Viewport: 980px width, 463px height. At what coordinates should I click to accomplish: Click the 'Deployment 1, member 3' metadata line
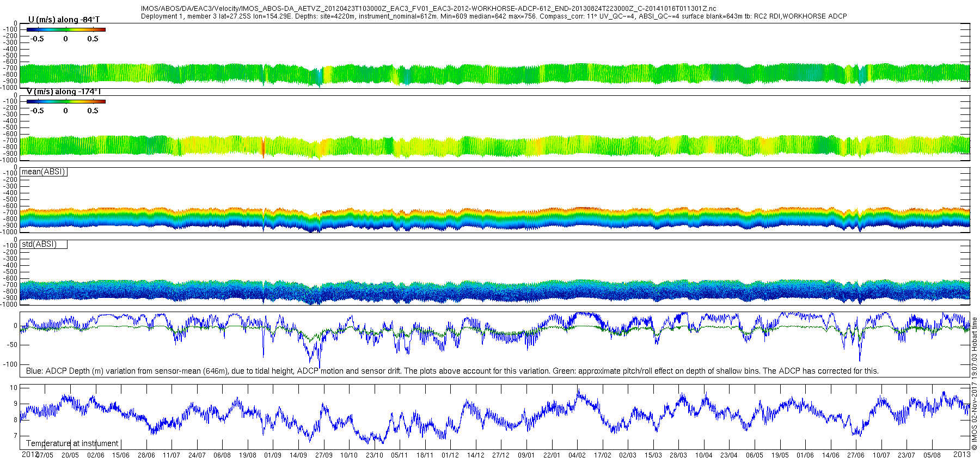click(494, 16)
